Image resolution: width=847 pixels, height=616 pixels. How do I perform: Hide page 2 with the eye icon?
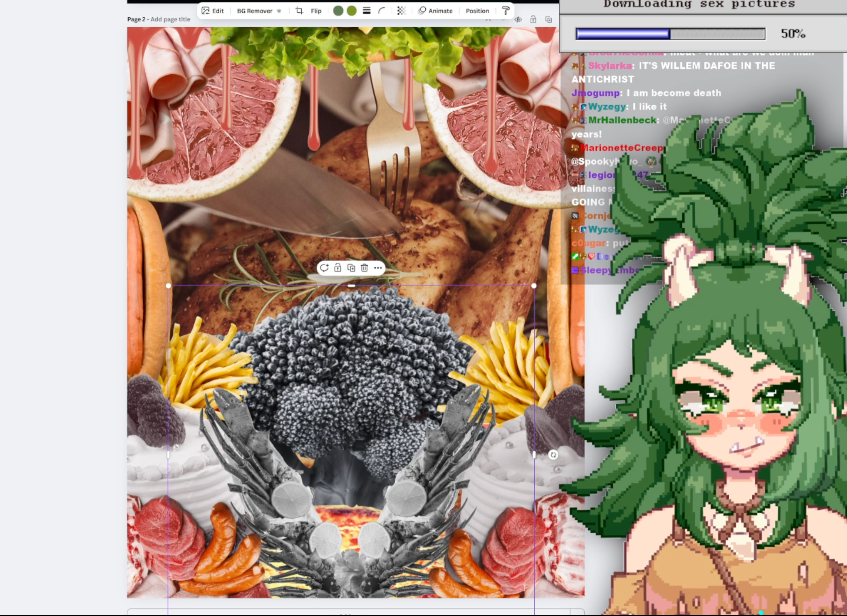pos(518,20)
